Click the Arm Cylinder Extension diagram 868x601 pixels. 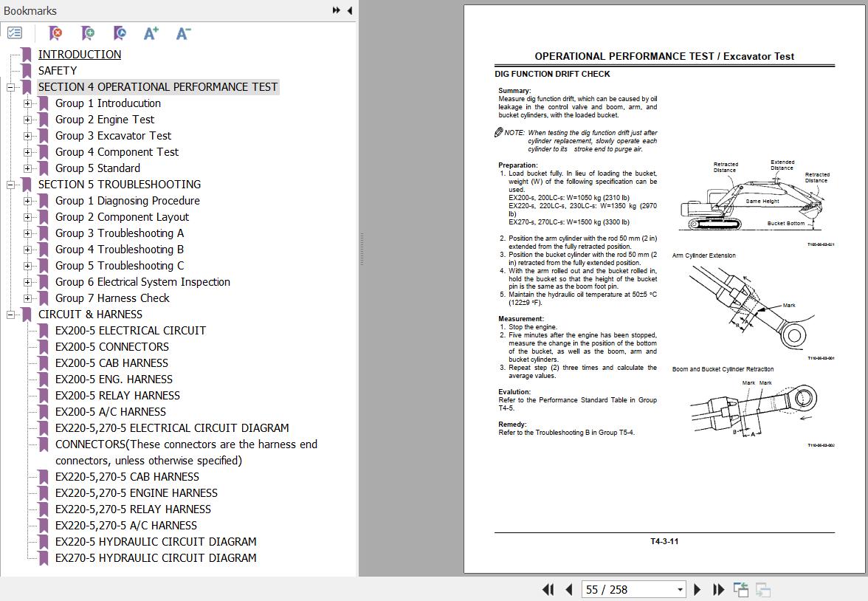(x=753, y=307)
